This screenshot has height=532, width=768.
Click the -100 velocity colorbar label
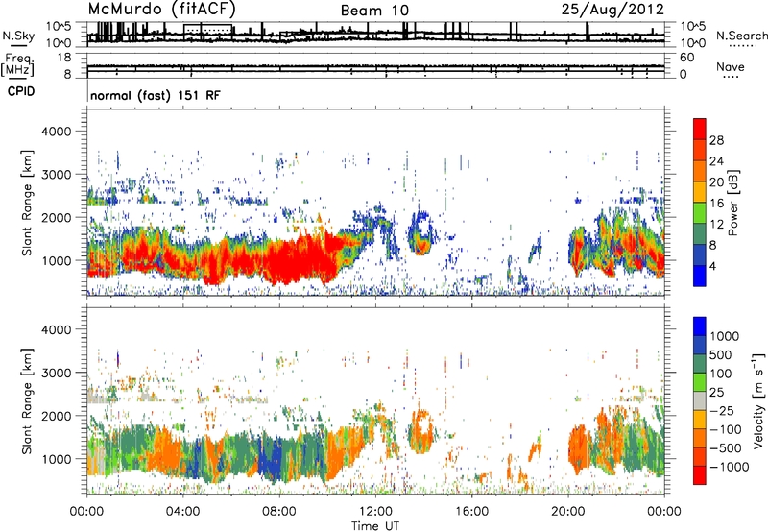click(726, 429)
